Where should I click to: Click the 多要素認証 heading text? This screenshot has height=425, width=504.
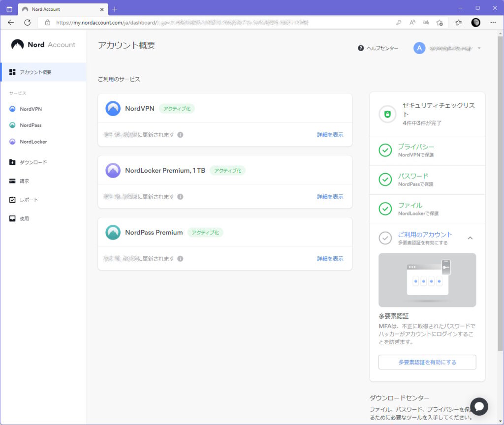click(393, 316)
